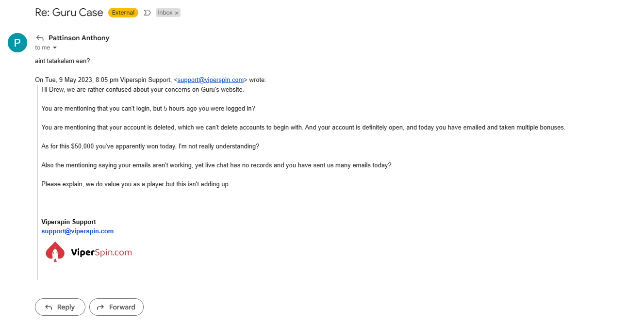The height and width of the screenshot is (324, 644).
Task: Click the importance marker icon beside External
Action: coord(147,13)
